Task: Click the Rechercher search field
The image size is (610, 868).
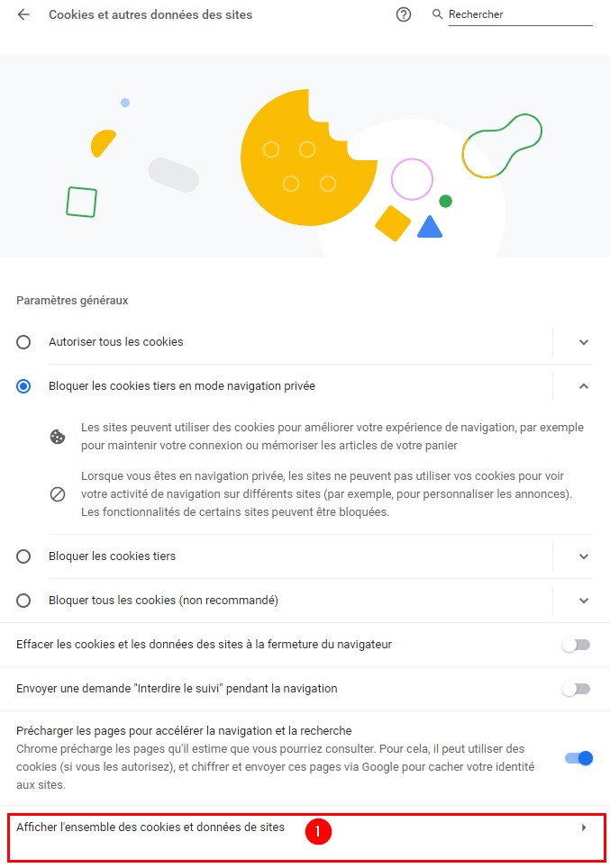Action: (520, 15)
